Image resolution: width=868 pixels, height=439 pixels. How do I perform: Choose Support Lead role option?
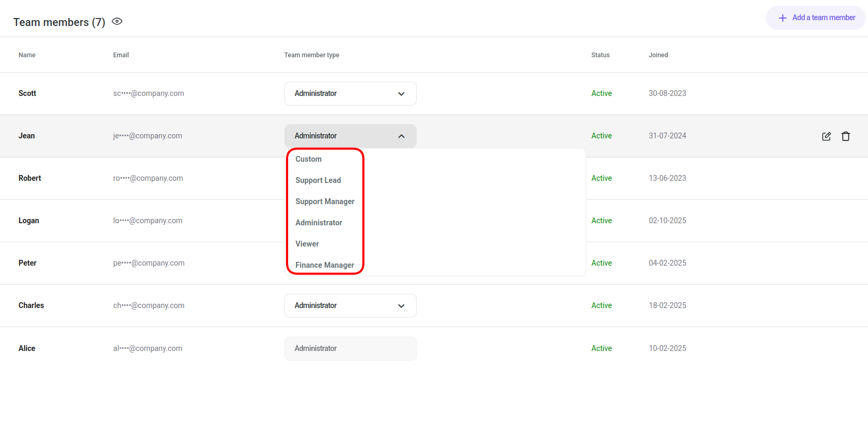pos(318,180)
